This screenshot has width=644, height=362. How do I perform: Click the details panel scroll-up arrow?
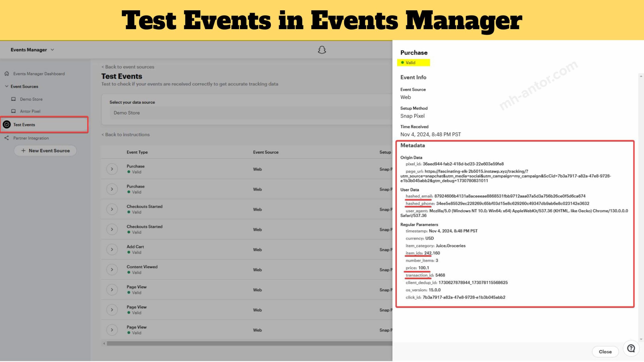coord(641,76)
